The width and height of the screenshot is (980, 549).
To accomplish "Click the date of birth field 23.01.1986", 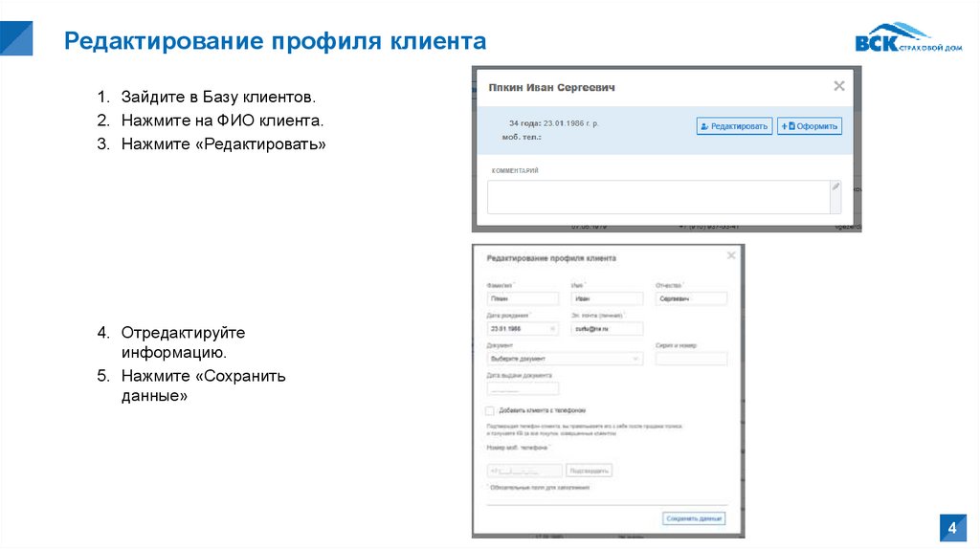I will tap(523, 328).
